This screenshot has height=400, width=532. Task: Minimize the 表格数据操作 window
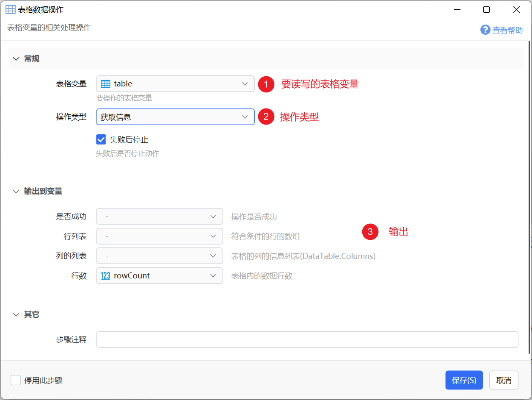(x=457, y=10)
